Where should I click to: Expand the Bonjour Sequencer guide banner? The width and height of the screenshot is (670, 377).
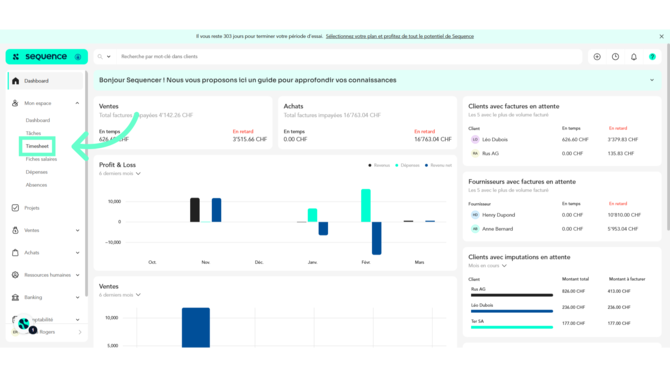(652, 80)
